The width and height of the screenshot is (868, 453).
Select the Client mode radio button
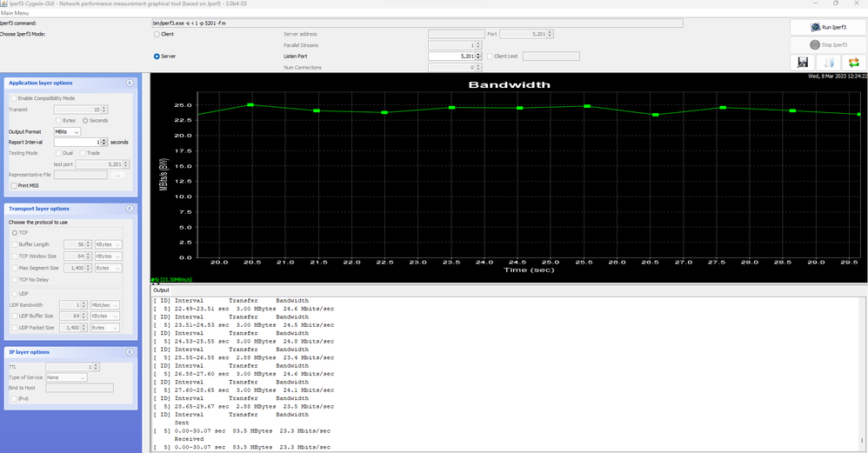[157, 34]
